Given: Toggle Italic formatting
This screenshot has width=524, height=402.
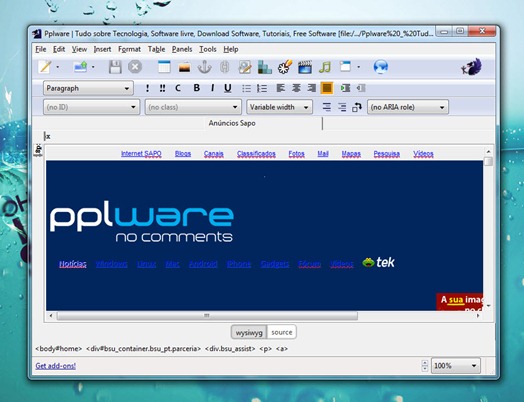Looking at the screenshot, I should (x=212, y=88).
